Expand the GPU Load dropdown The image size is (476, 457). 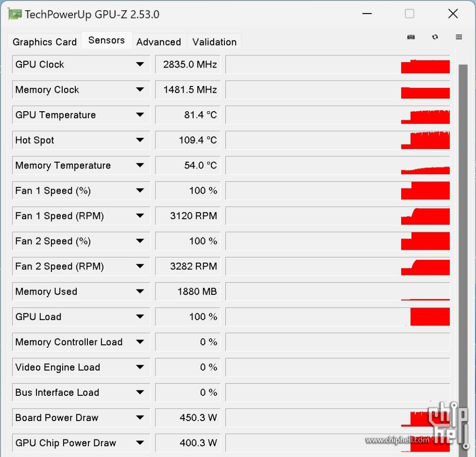click(140, 317)
